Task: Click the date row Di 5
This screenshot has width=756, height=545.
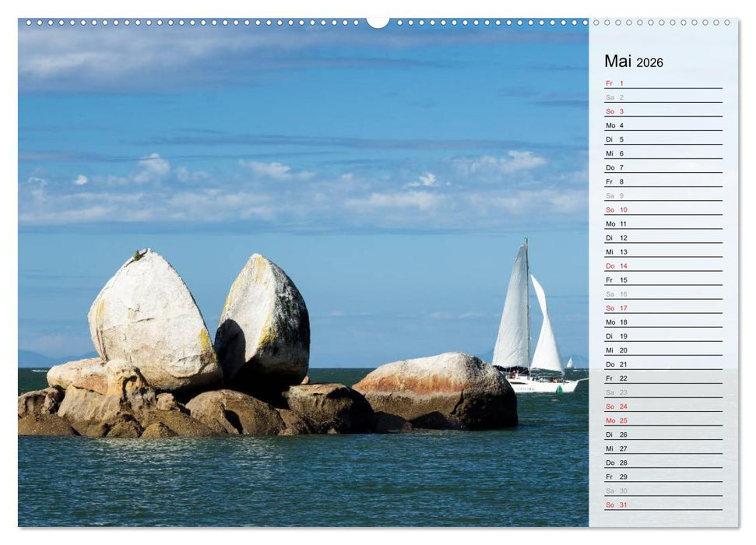Action: click(x=615, y=139)
